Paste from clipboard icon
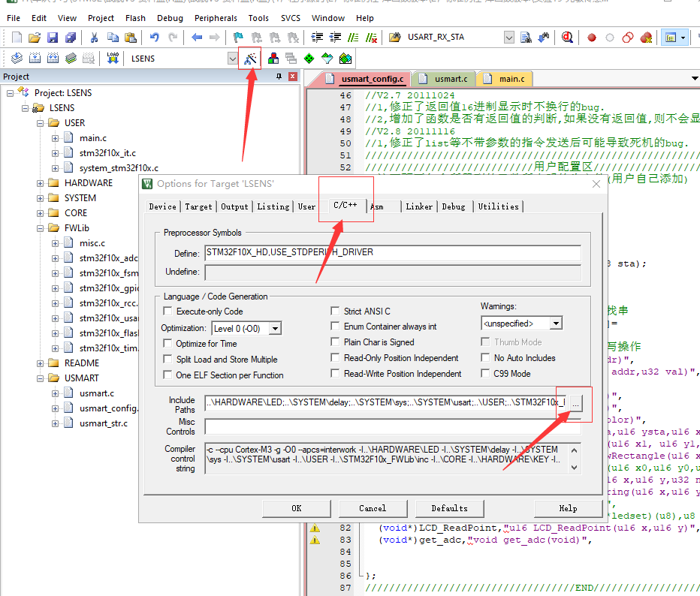 click(131, 38)
